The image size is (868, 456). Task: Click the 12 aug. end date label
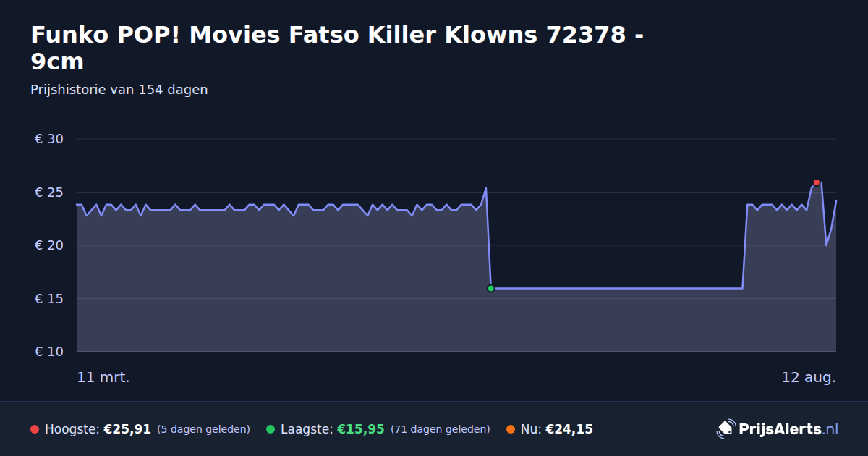click(x=809, y=378)
